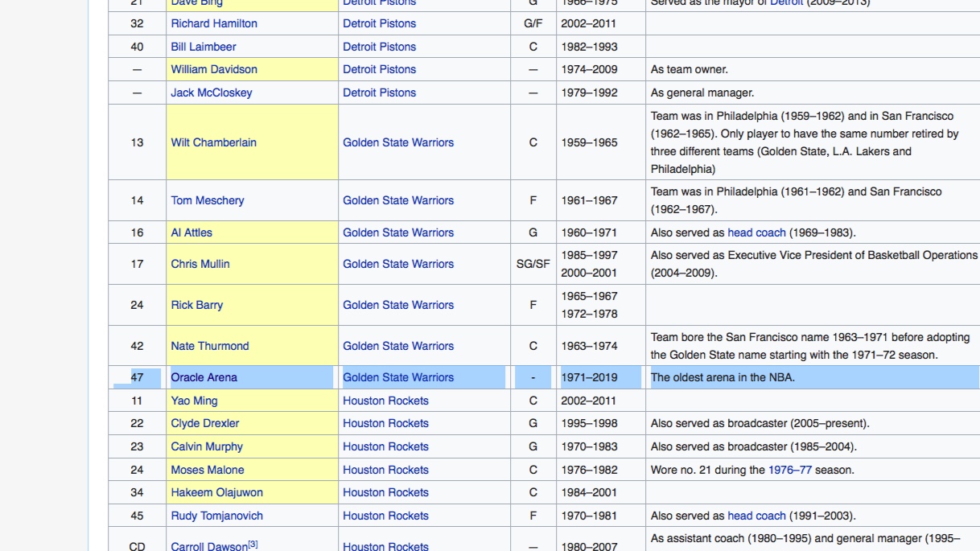Viewport: 980px width, 551px height.
Task: Follow the head coach link in Rudy Tomjanovich note
Action: [x=756, y=516]
